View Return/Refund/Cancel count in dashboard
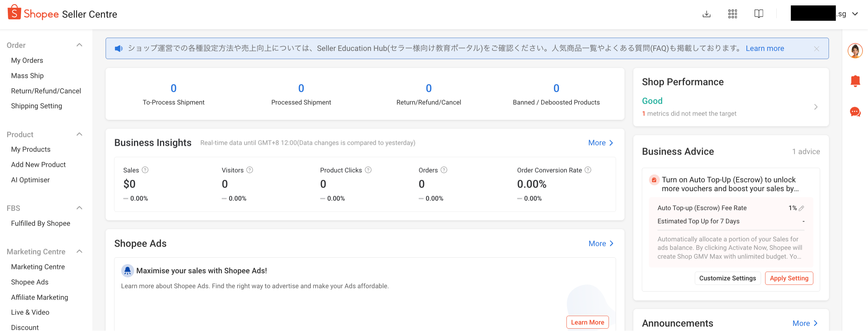 click(429, 88)
